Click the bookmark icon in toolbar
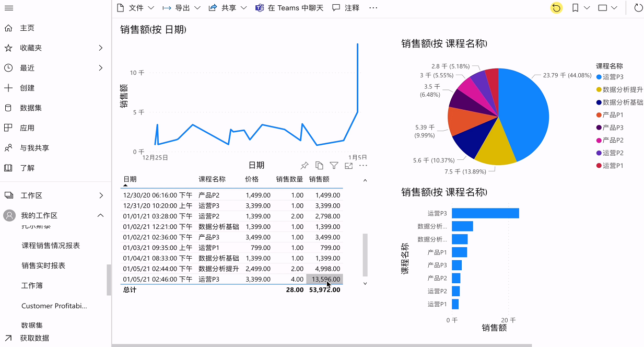Viewport: 644px width, 347px height. 575,8
